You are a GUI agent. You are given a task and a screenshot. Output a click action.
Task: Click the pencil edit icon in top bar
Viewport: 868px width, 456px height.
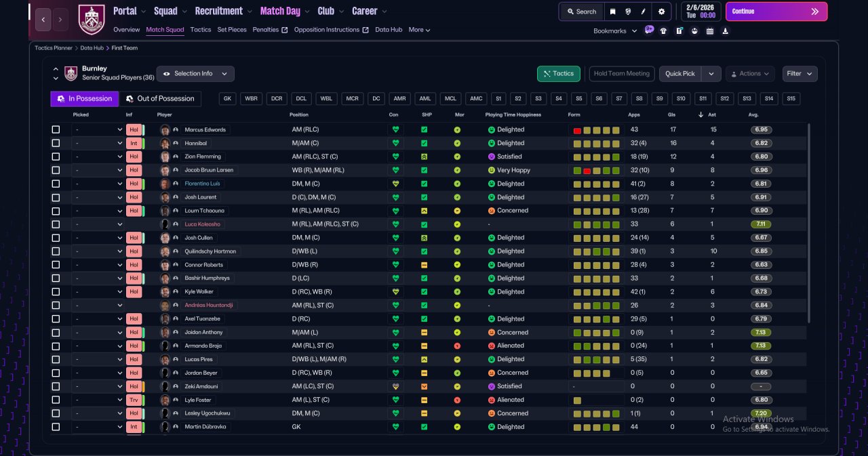click(x=644, y=12)
